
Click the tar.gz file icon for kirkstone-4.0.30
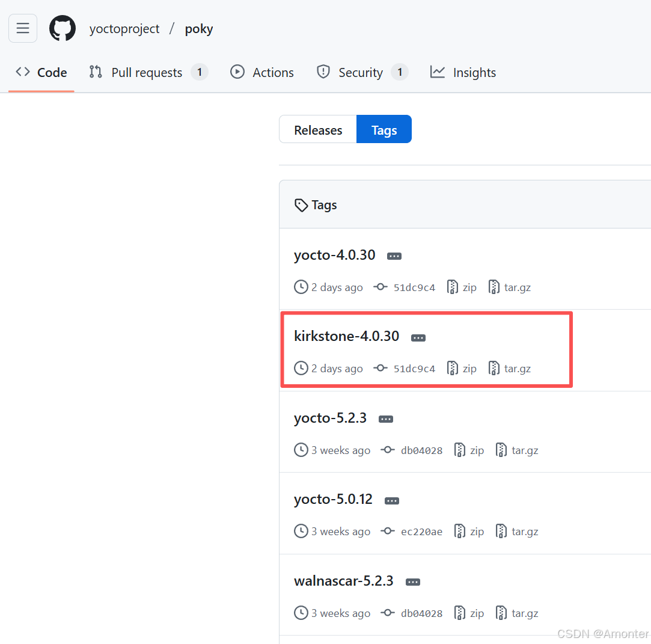(494, 368)
